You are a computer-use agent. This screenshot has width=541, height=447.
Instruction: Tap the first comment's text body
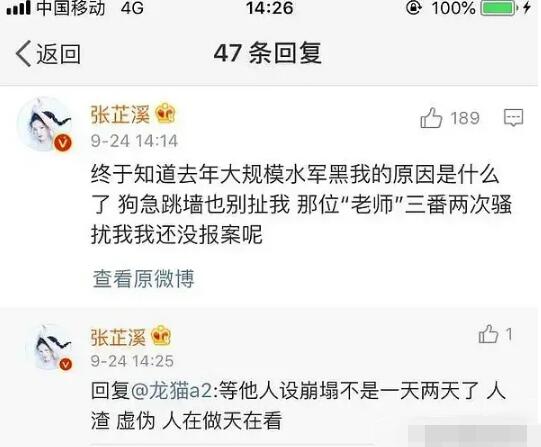pyautogui.click(x=301, y=205)
